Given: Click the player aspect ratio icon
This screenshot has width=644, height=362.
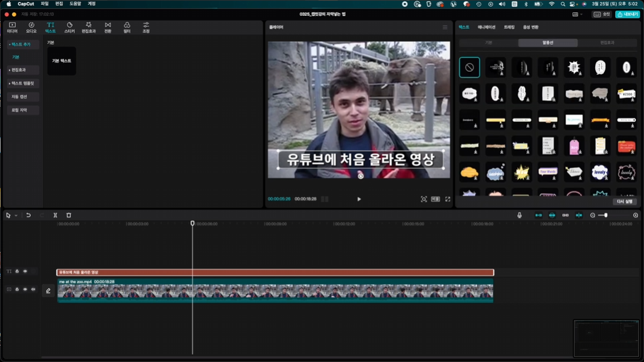Looking at the screenshot, I should click(x=435, y=199).
